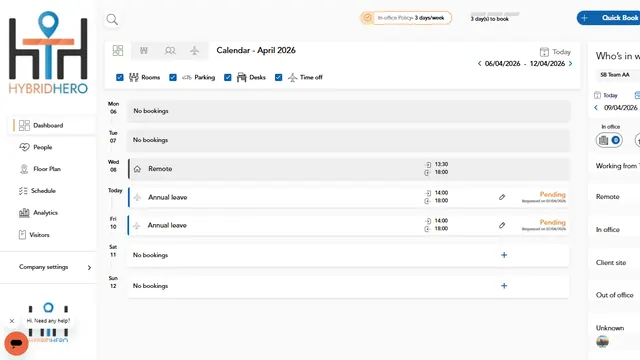Click Pending status on Friday's leave
The width and height of the screenshot is (640, 360).
(x=553, y=222)
